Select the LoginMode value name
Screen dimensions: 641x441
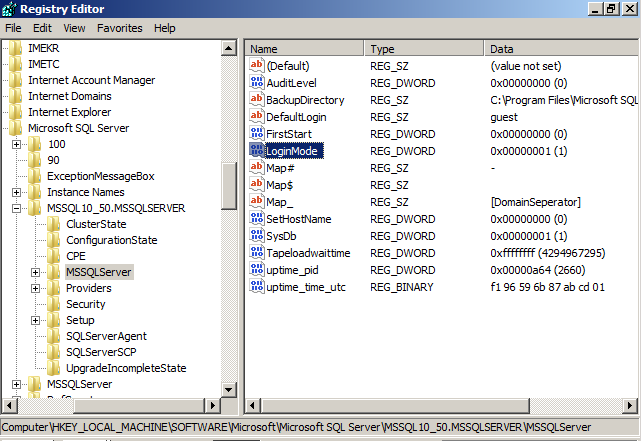coord(292,151)
